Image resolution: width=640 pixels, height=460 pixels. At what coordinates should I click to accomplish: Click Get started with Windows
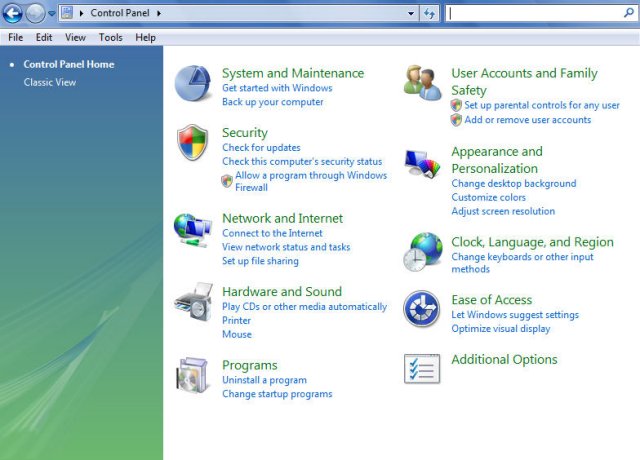pos(277,88)
